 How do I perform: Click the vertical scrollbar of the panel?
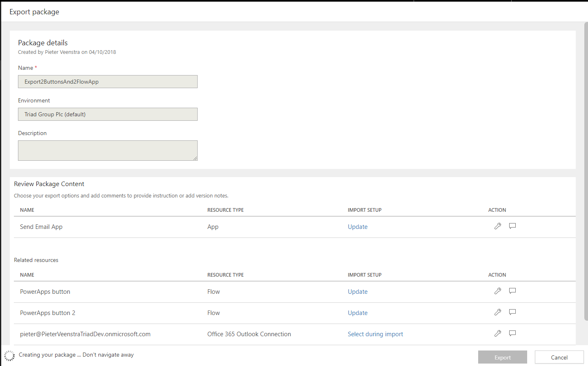coord(586,171)
